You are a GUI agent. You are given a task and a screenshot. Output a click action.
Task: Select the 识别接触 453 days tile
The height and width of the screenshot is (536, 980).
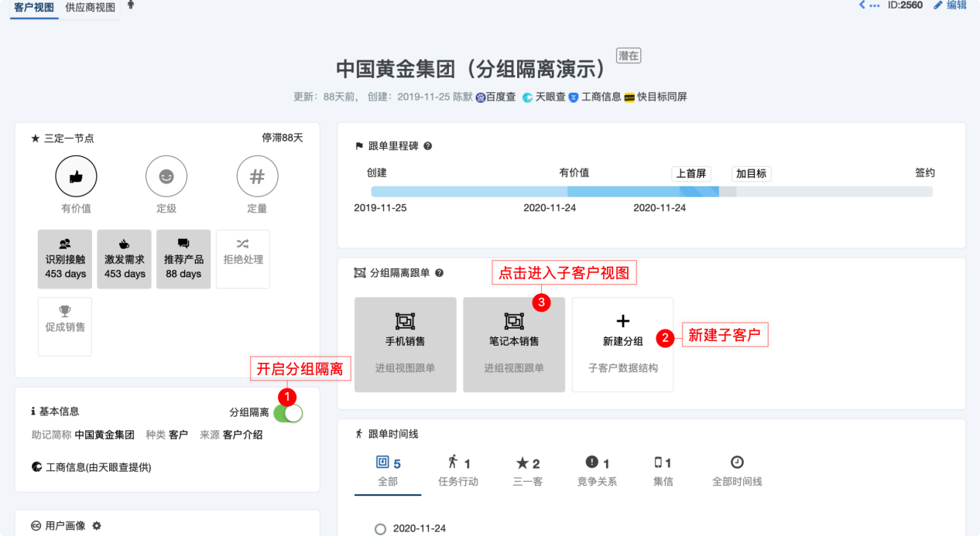click(x=65, y=259)
